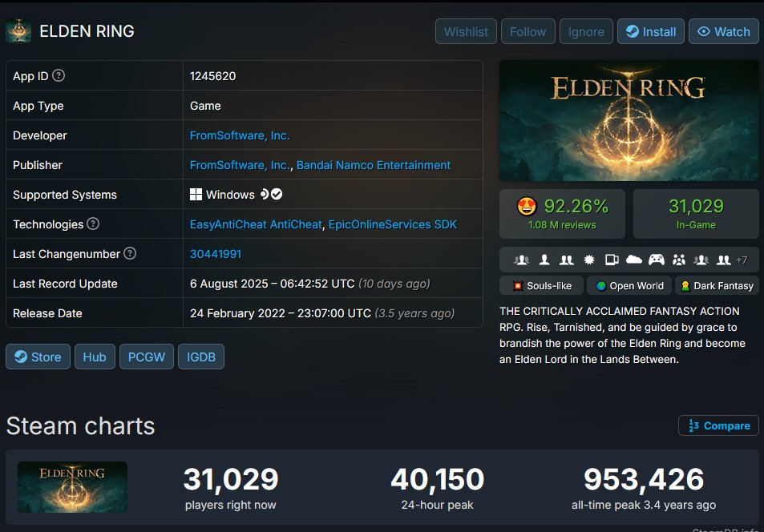
Task: Click the remote play device icon
Action: pyautogui.click(x=612, y=260)
